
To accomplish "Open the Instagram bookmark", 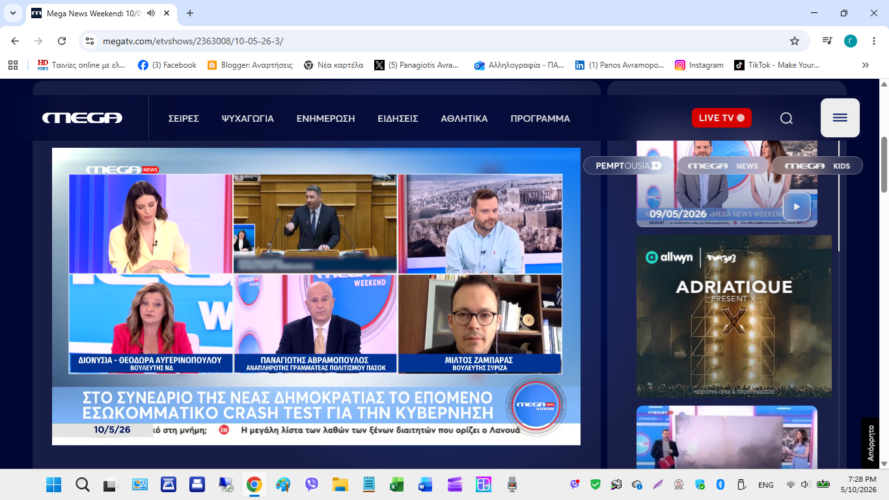I will 699,65.
